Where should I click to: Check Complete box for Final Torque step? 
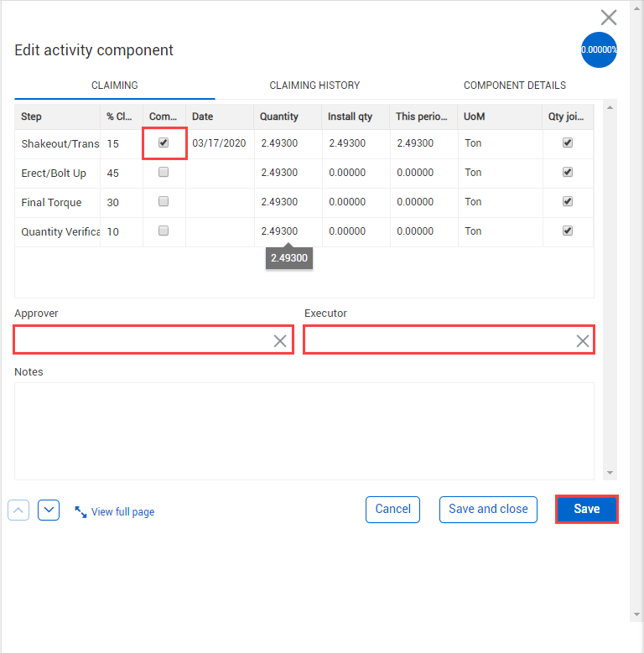[164, 201]
